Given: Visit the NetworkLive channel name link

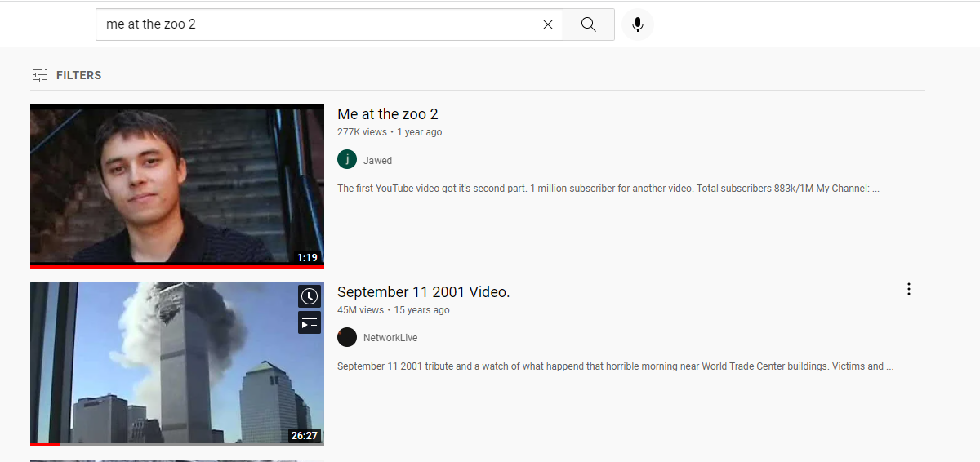Looking at the screenshot, I should point(390,338).
